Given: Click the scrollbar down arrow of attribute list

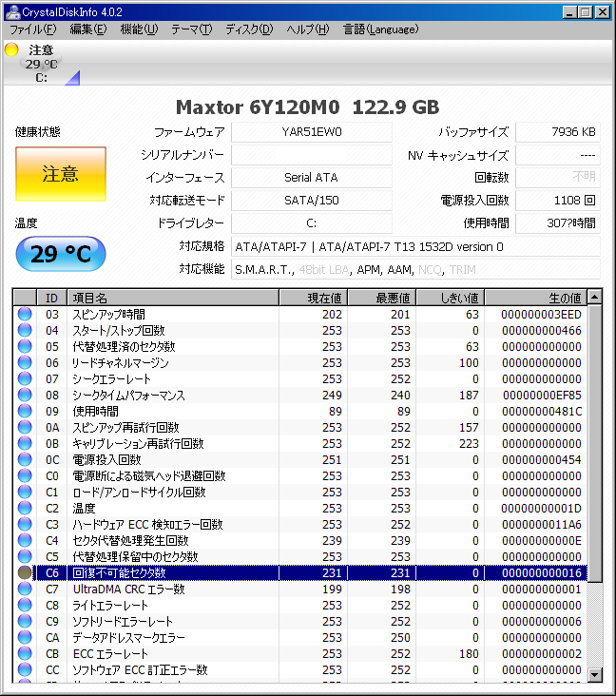Looking at the screenshot, I should point(595,675).
